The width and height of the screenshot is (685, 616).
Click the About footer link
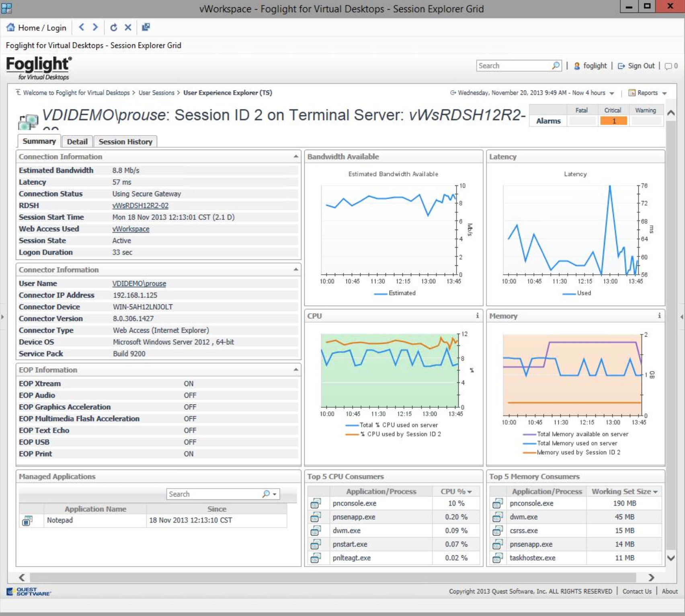pyautogui.click(x=670, y=591)
